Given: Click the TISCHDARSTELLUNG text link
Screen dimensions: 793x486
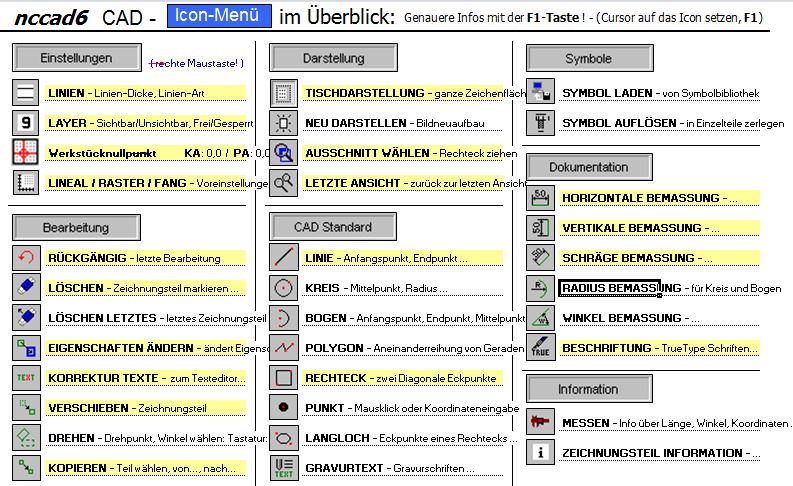Looking at the screenshot, I should [x=364, y=93].
